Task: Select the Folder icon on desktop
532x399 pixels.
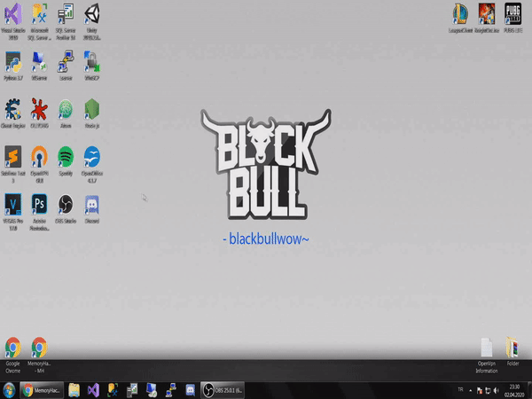Action: [x=513, y=352]
